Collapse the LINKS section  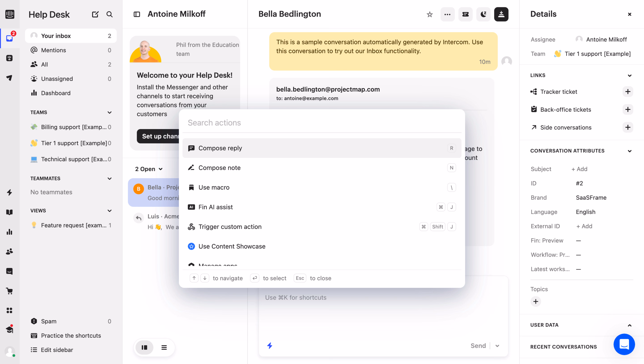coord(629,75)
